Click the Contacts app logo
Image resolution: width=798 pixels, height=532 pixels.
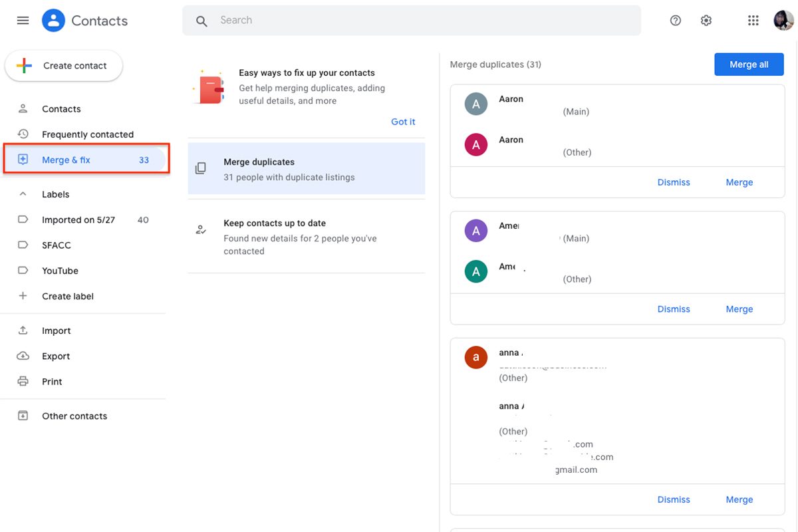coord(53,21)
